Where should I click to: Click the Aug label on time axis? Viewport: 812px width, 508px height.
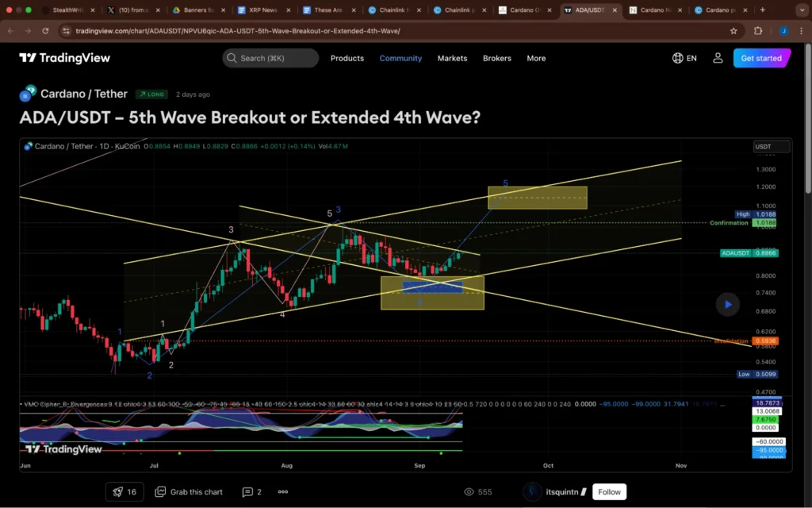pyautogui.click(x=286, y=465)
